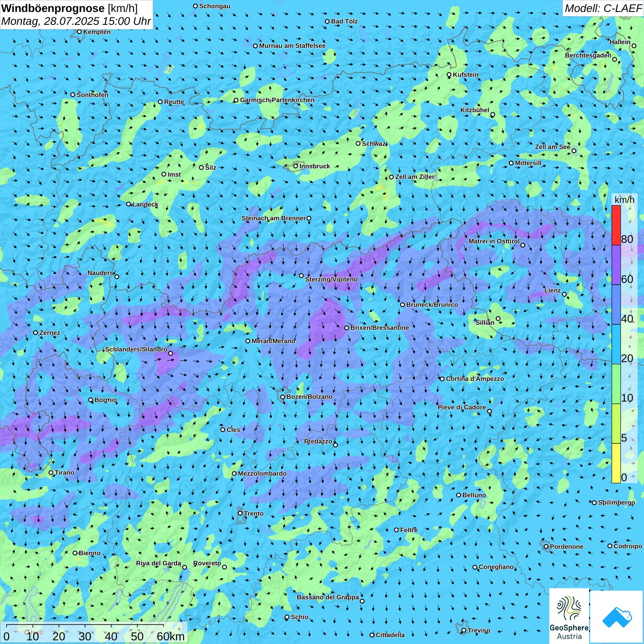Click the Garmisch-Partenkirchen label

click(x=277, y=100)
